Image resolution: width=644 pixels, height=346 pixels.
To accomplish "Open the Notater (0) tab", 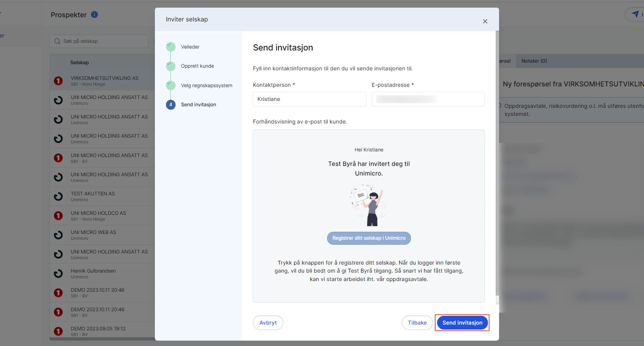I will tap(534, 61).
